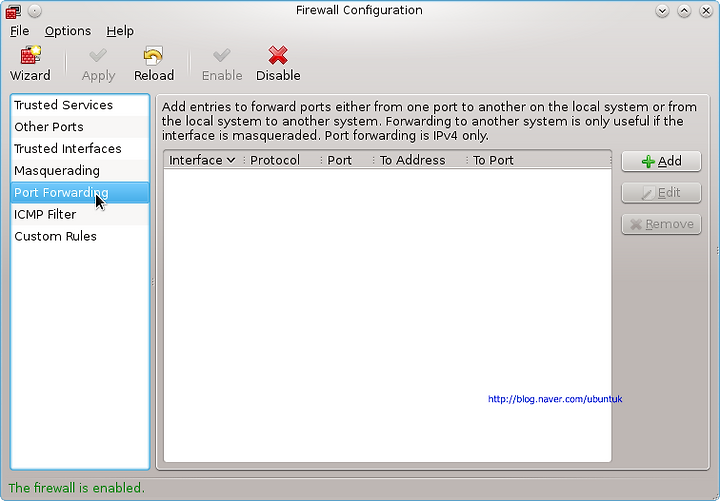
Task: Sort by To Port column header
Action: 539,160
